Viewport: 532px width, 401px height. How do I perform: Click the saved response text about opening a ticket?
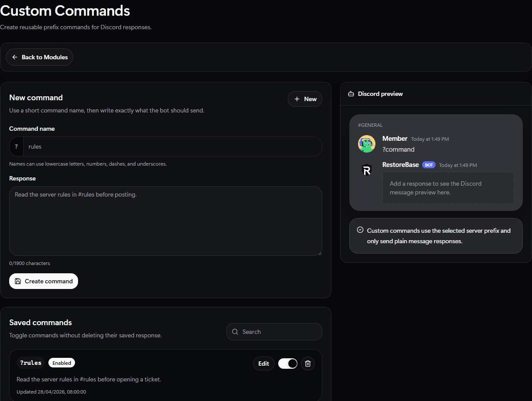pos(89,379)
